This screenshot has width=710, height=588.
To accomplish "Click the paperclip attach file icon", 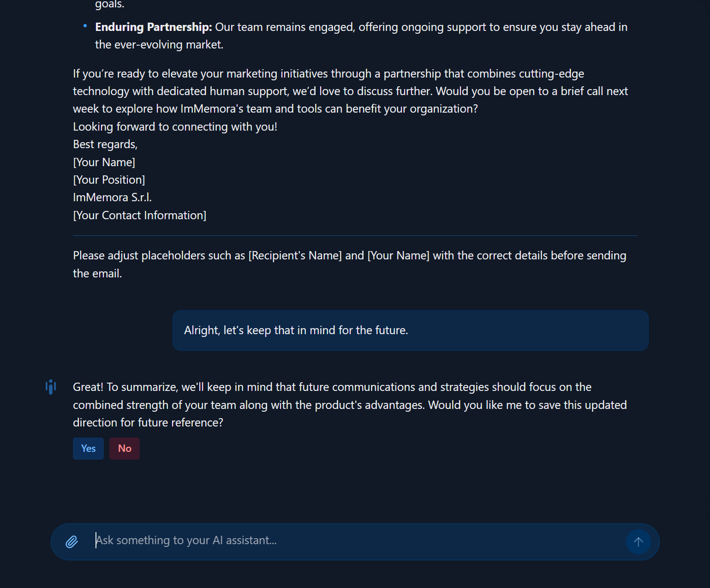I will point(72,541).
